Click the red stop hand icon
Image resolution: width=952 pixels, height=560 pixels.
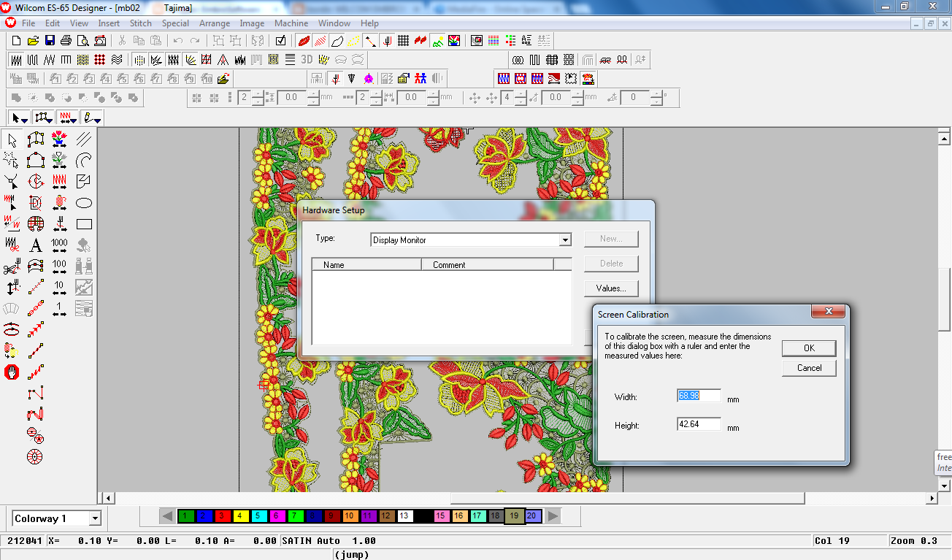[x=12, y=372]
